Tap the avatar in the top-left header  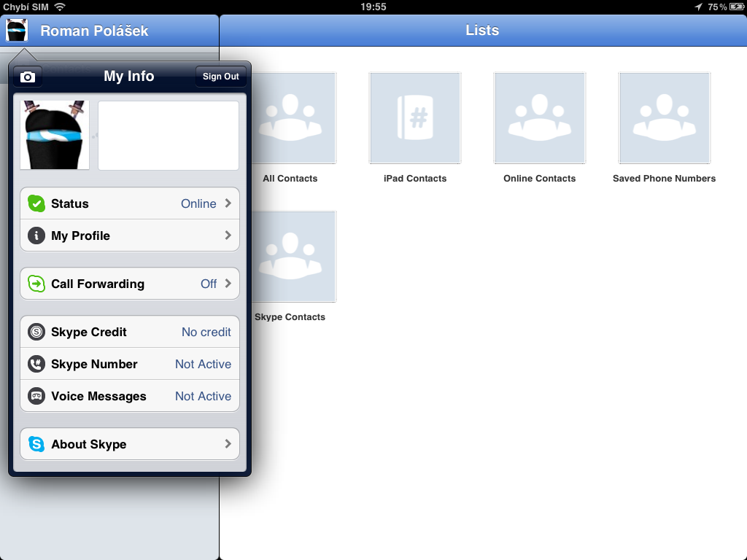pos(17,31)
